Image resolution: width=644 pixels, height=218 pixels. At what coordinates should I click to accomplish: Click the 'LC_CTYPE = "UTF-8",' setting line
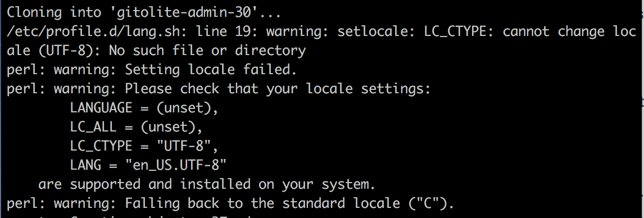click(x=144, y=146)
